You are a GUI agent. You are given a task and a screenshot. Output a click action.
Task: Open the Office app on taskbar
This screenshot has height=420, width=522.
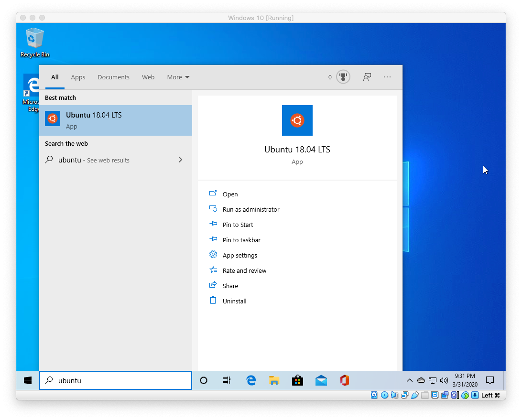[345, 380]
